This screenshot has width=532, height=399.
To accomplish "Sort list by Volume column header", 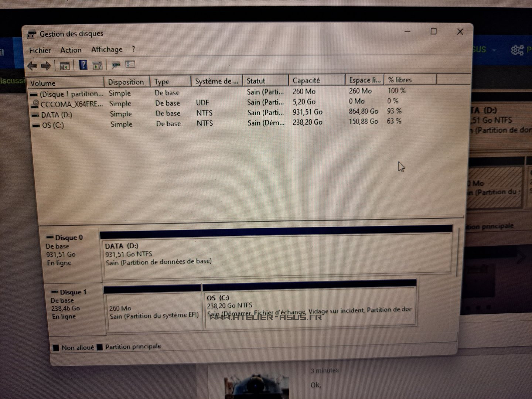I will click(43, 83).
